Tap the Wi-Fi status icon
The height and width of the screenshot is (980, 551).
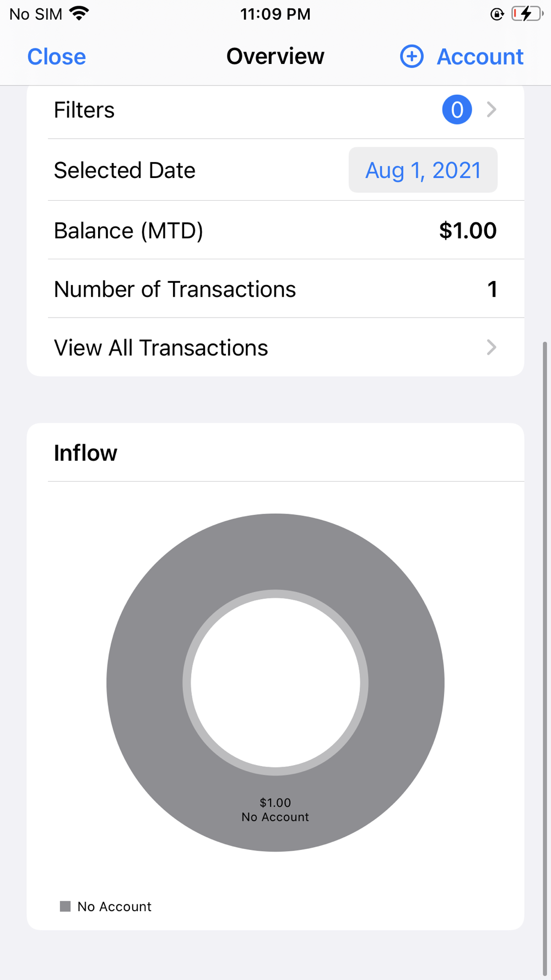point(80,14)
